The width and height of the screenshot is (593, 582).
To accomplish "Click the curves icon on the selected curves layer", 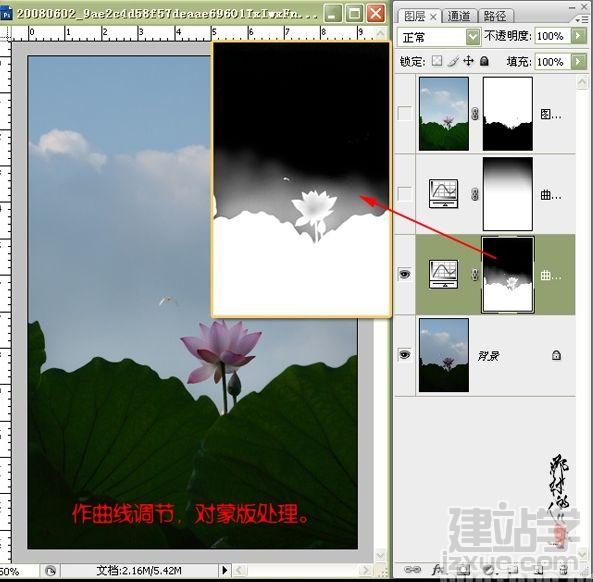I will (443, 274).
